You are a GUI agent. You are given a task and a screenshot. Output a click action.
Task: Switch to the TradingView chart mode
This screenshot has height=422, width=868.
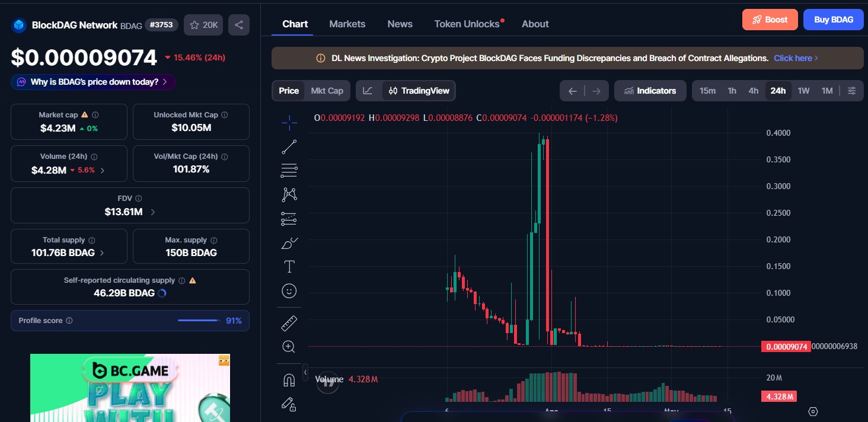pyautogui.click(x=419, y=91)
